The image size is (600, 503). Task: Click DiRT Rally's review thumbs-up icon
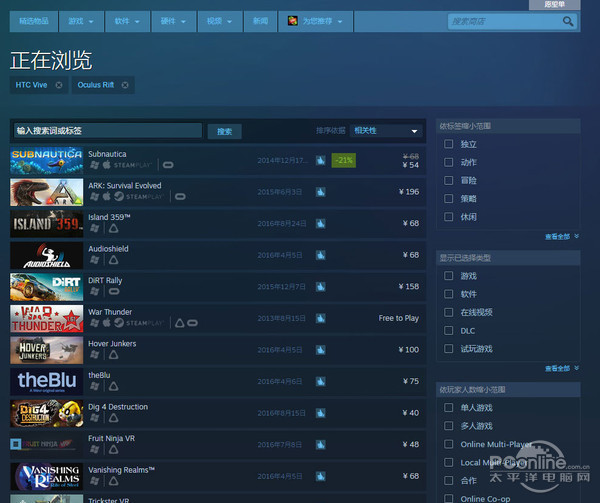321,286
